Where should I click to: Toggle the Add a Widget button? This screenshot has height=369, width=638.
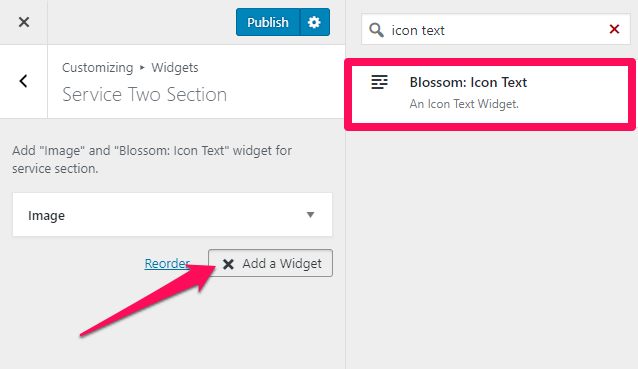[x=270, y=263]
